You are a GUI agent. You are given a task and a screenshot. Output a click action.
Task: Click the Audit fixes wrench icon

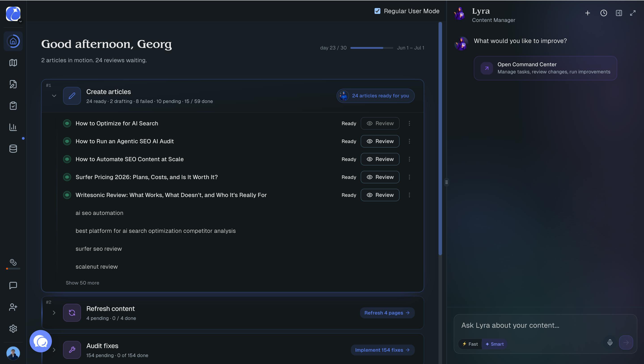point(72,350)
